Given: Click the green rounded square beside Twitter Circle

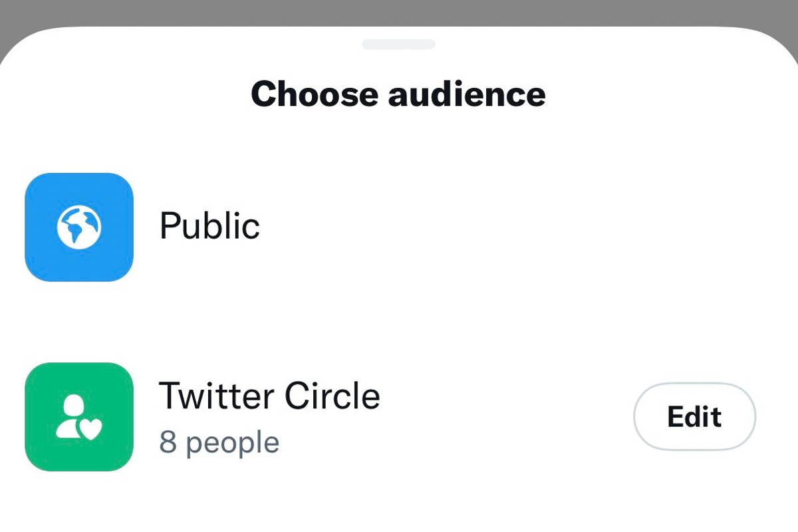Looking at the screenshot, I should [79, 417].
